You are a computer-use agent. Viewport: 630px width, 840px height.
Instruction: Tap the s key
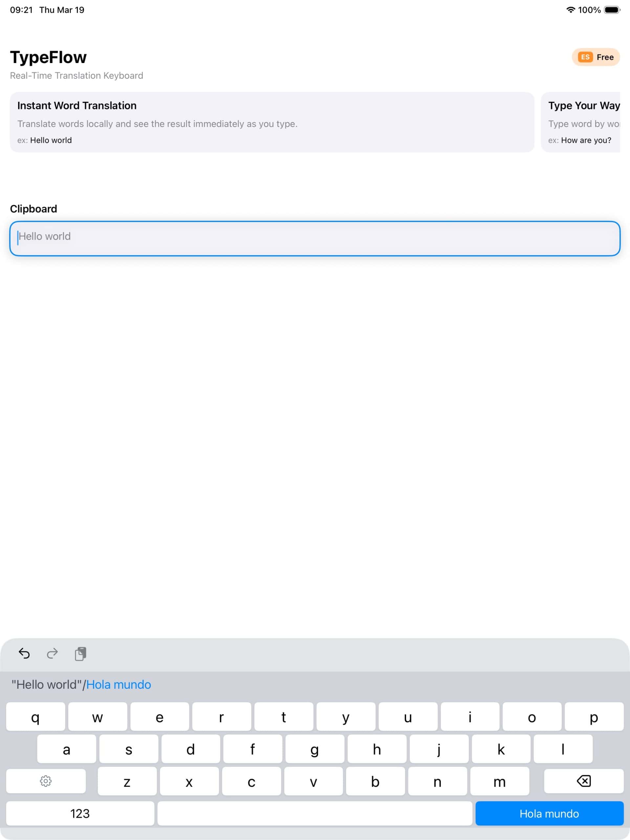[129, 749]
